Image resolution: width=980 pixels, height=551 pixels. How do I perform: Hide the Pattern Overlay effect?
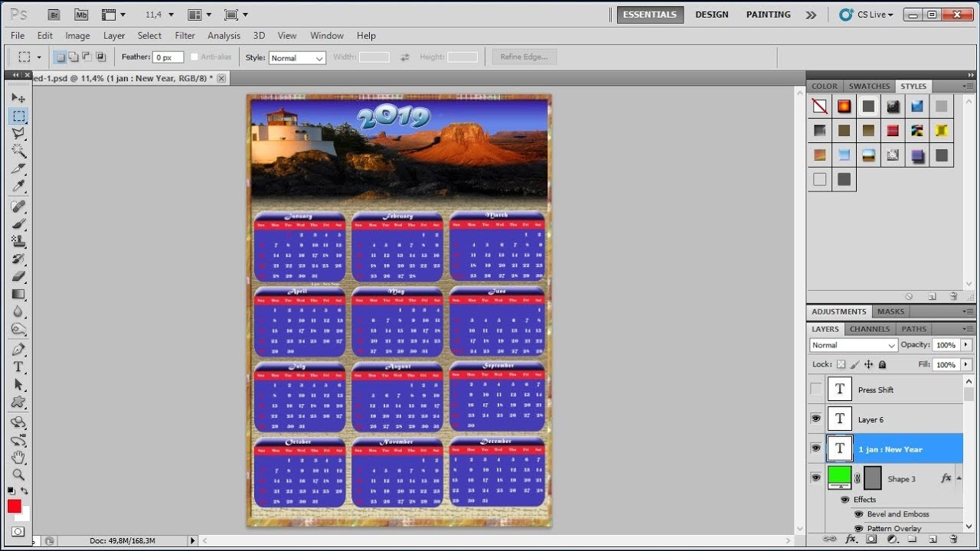[858, 529]
